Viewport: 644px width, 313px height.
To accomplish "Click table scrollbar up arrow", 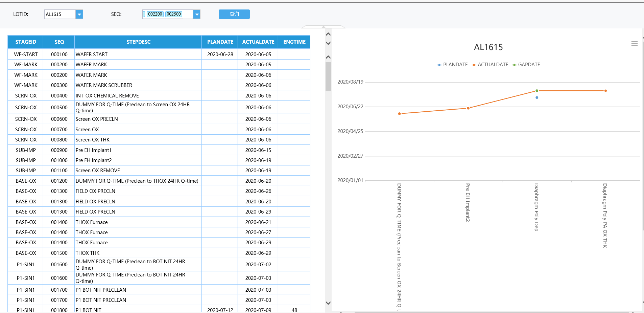I will [x=328, y=57].
